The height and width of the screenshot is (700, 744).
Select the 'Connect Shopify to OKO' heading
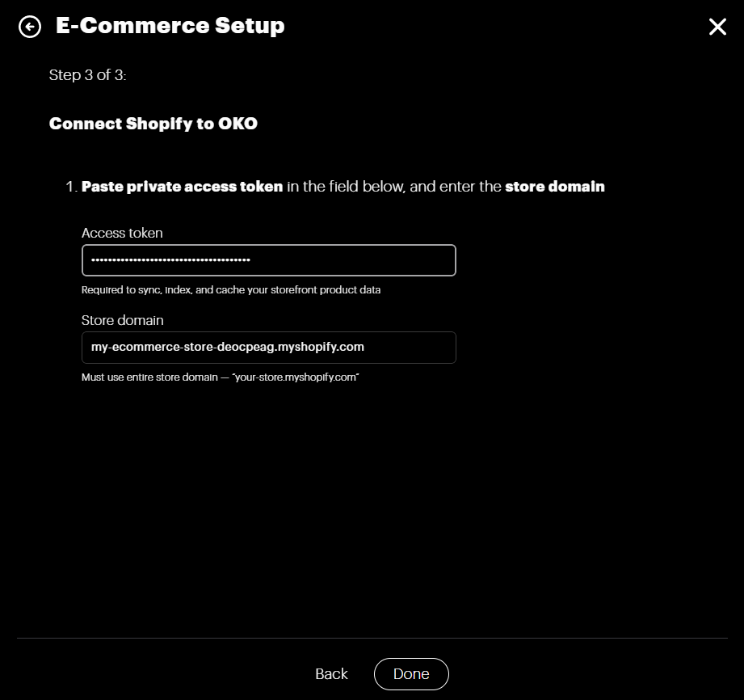(153, 124)
